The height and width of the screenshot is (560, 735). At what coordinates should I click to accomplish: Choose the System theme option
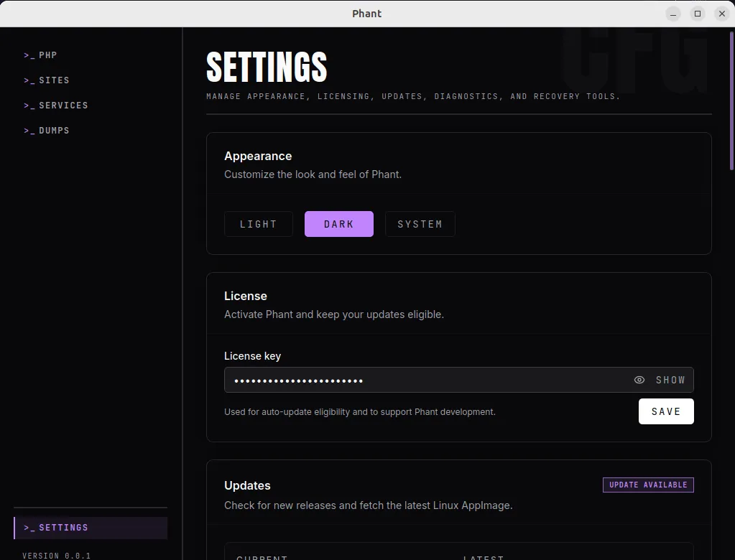click(x=420, y=224)
